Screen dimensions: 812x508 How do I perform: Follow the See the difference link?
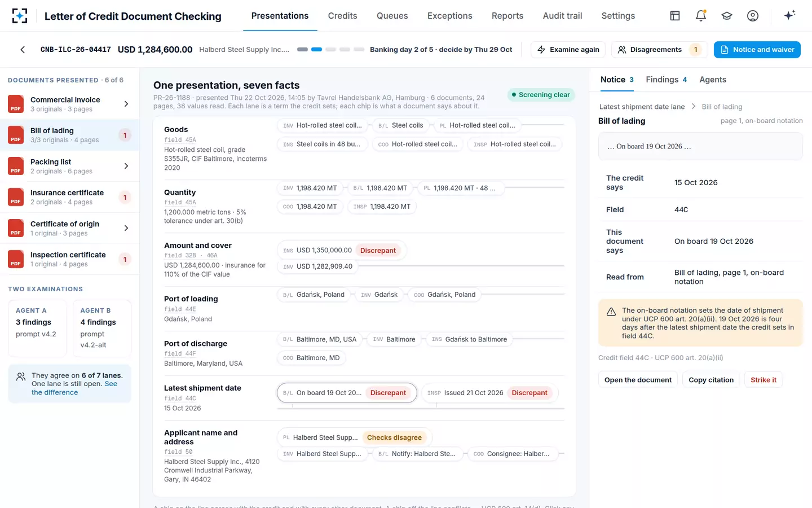(74, 388)
